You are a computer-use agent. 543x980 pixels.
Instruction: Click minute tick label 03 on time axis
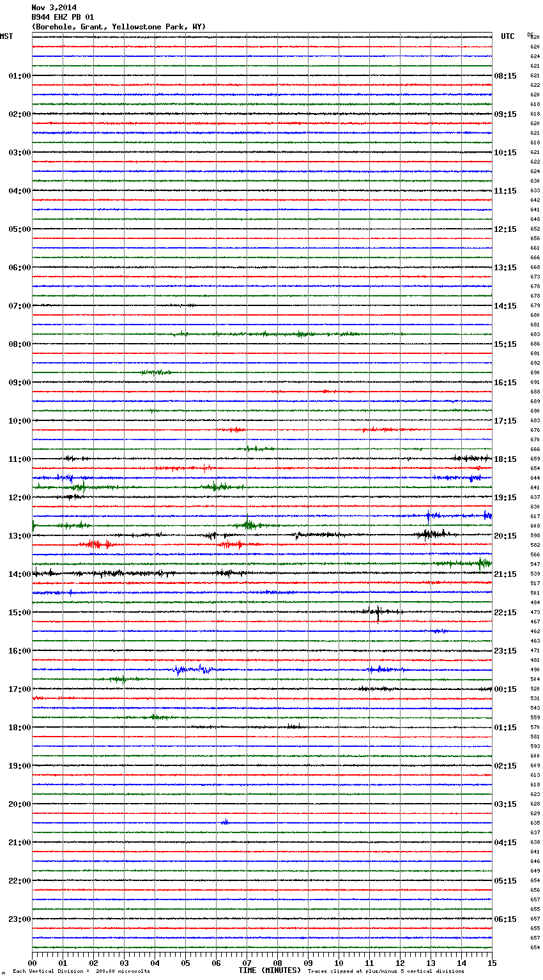[124, 963]
